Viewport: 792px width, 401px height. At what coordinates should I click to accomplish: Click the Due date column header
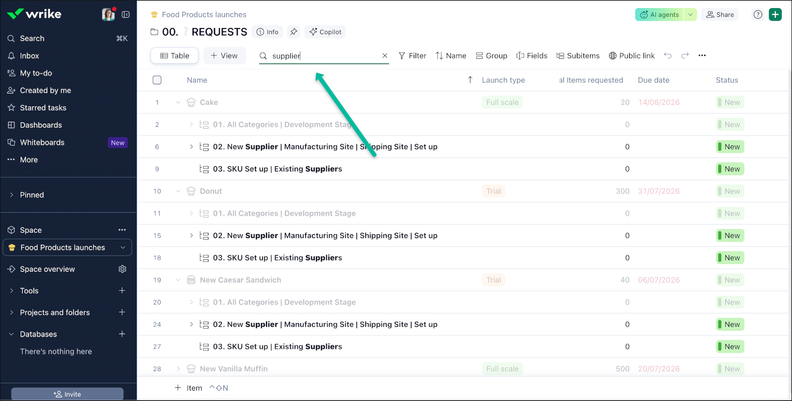click(x=653, y=80)
